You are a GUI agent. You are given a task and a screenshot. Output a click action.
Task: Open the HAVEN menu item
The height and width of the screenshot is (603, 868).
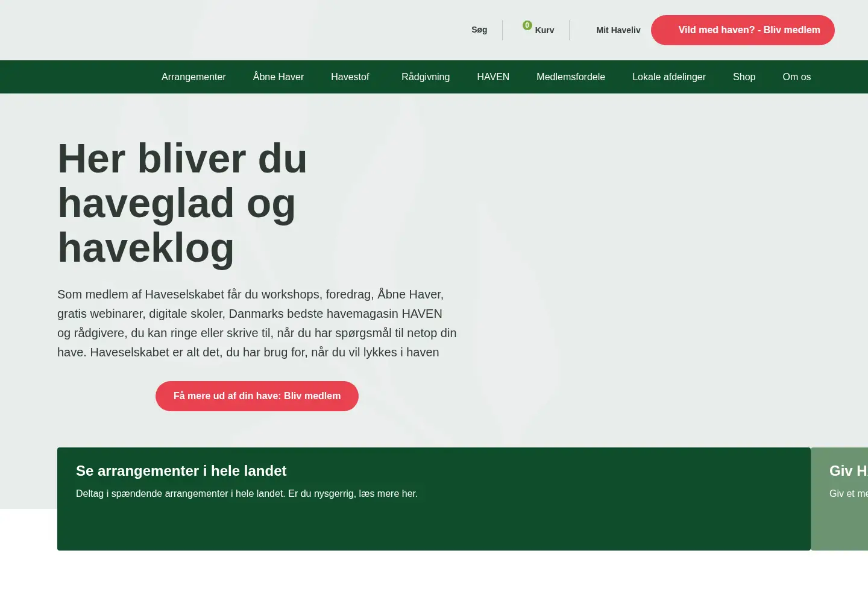tap(493, 77)
